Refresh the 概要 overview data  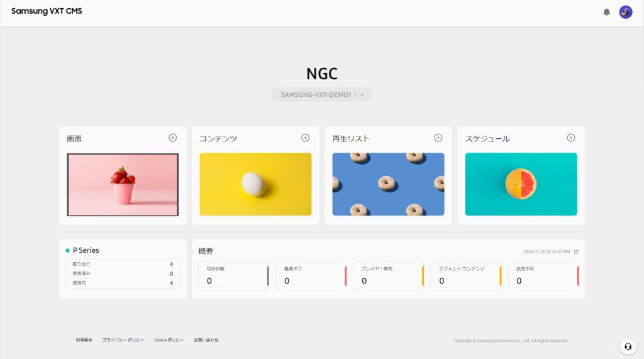click(576, 251)
